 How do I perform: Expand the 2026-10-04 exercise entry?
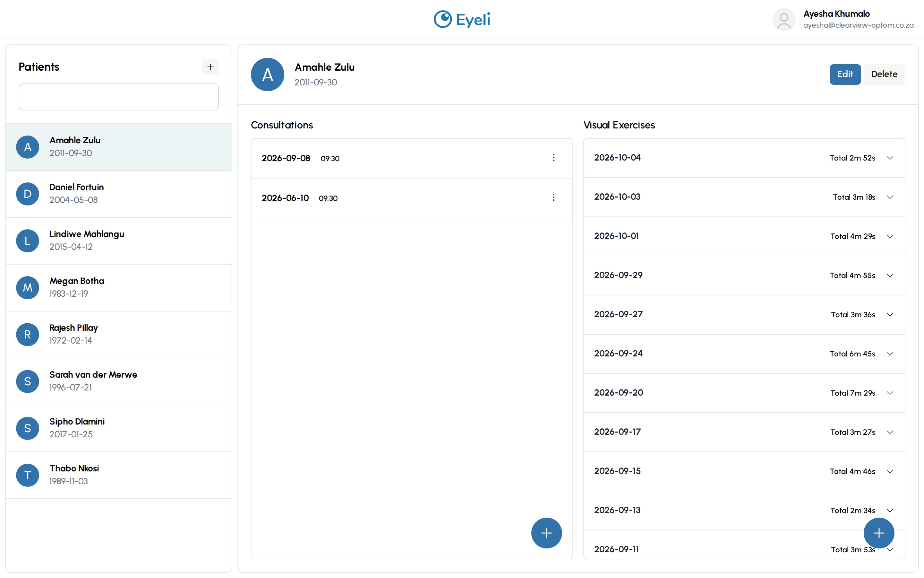[890, 158]
